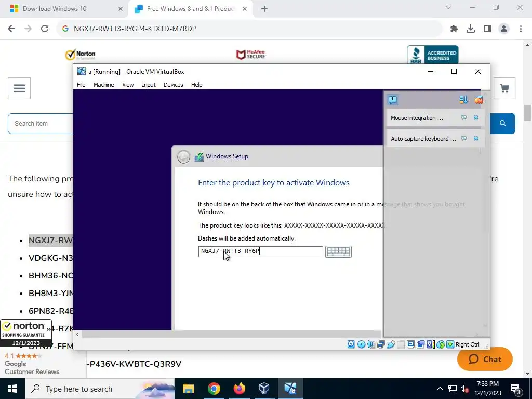This screenshot has height=399, width=532.
Task: Click the notification sort order icon
Action: (x=463, y=100)
